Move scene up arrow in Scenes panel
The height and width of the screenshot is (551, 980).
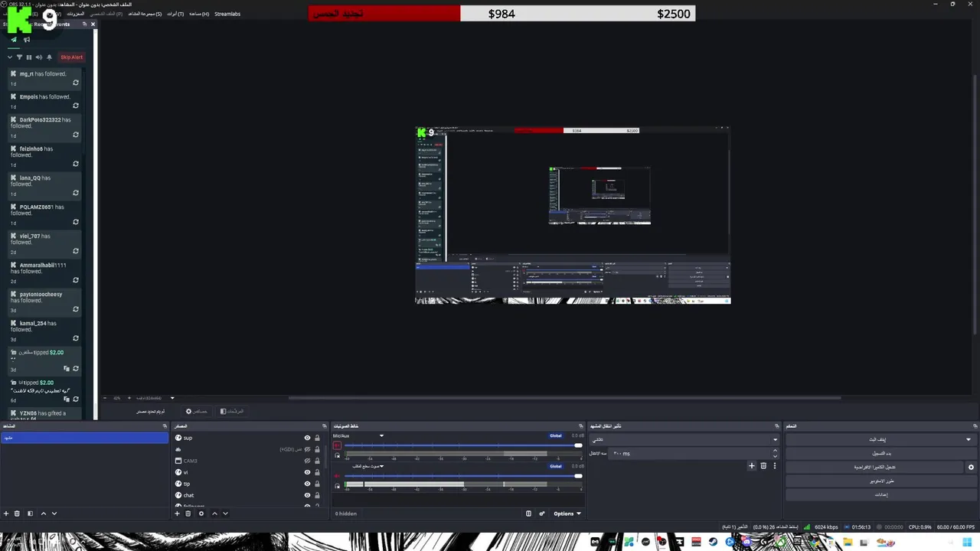pyautogui.click(x=43, y=514)
